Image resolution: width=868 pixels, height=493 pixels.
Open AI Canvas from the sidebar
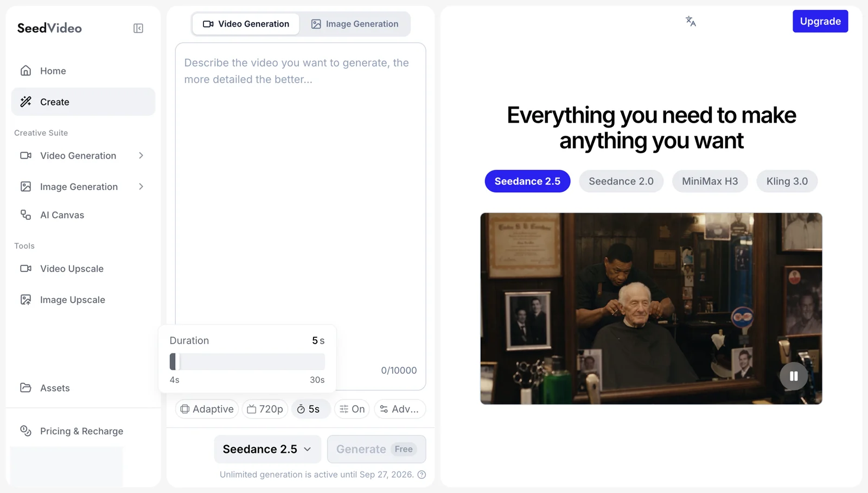(83, 215)
